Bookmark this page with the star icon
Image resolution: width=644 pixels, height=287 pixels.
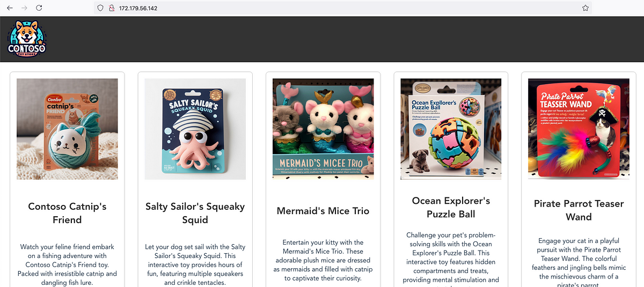[586, 8]
